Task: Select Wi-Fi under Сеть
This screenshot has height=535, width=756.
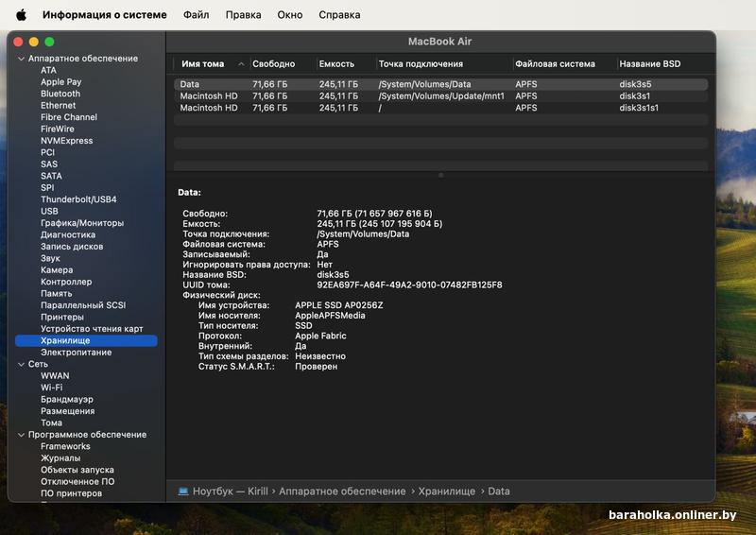Action: click(52, 388)
